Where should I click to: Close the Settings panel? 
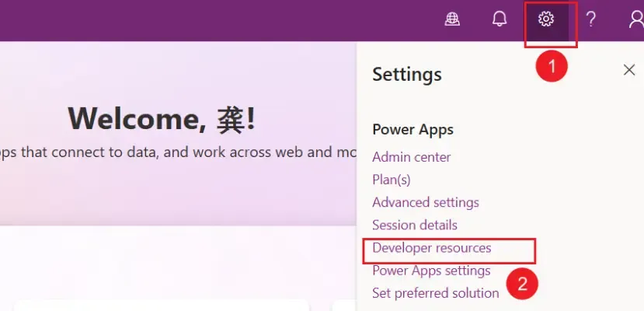pos(629,70)
